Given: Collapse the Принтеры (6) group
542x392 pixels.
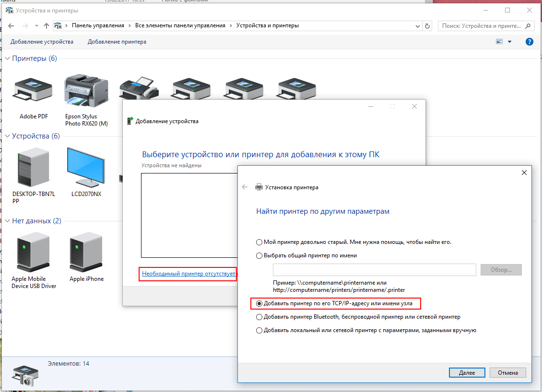Looking at the screenshot, I should point(7,58).
